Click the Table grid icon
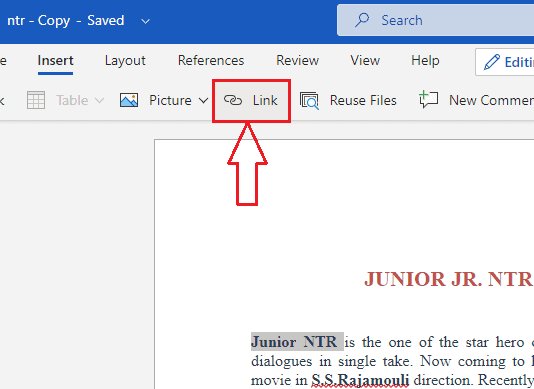The image size is (534, 389). point(36,100)
